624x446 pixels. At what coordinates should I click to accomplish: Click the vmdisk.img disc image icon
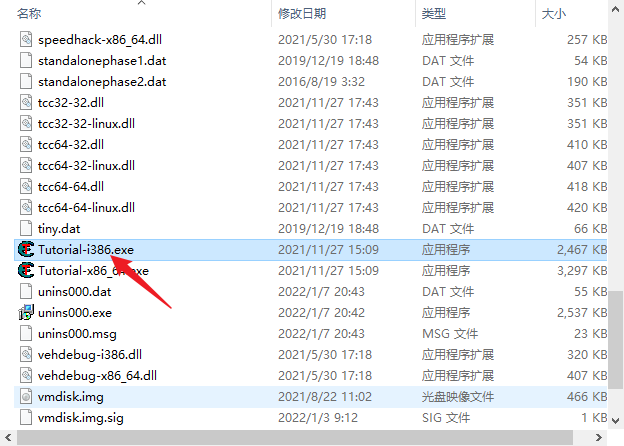point(26,397)
